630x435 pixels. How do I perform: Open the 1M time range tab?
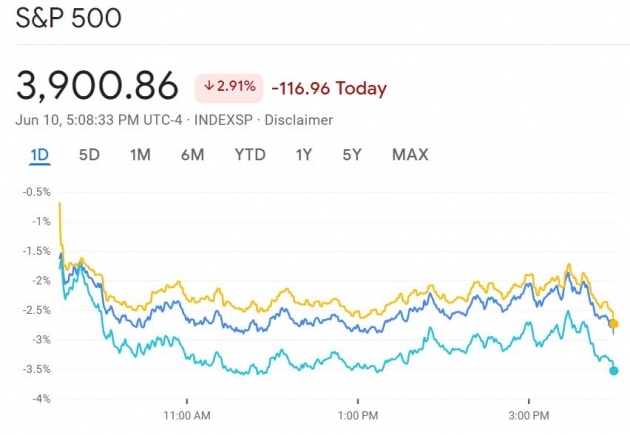tap(140, 155)
